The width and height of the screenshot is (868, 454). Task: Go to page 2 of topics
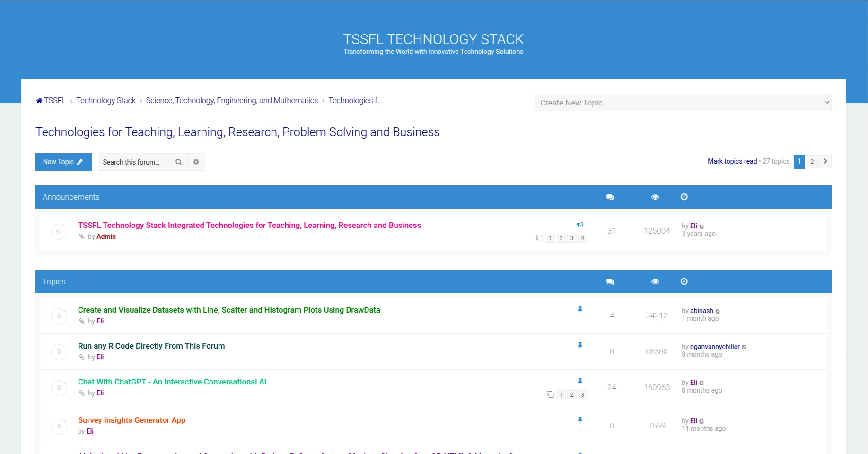coord(812,161)
